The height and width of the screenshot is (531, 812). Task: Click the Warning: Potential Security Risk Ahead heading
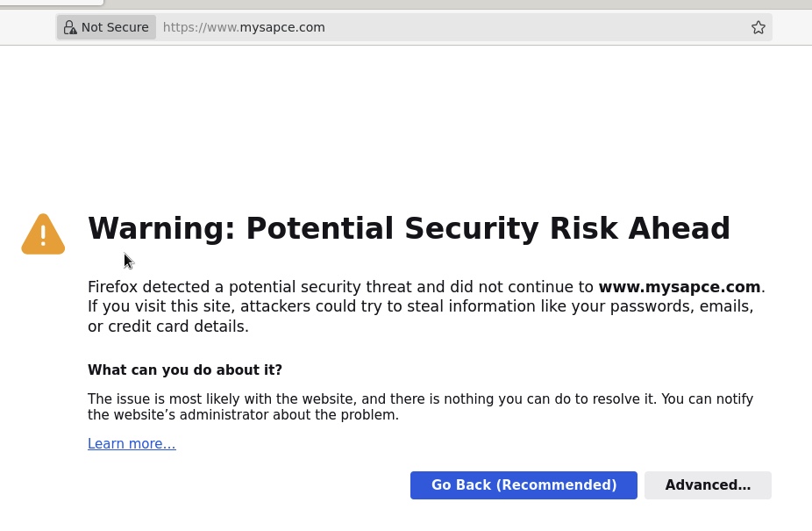click(x=410, y=228)
